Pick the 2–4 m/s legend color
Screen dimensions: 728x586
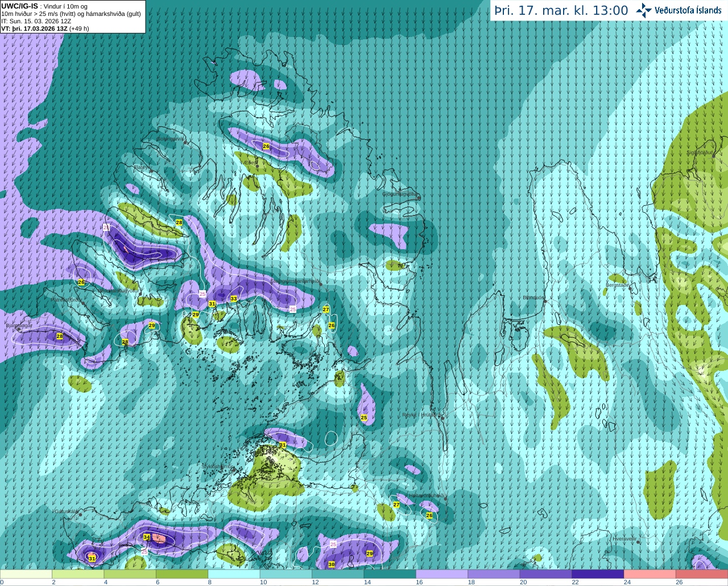(x=78, y=574)
